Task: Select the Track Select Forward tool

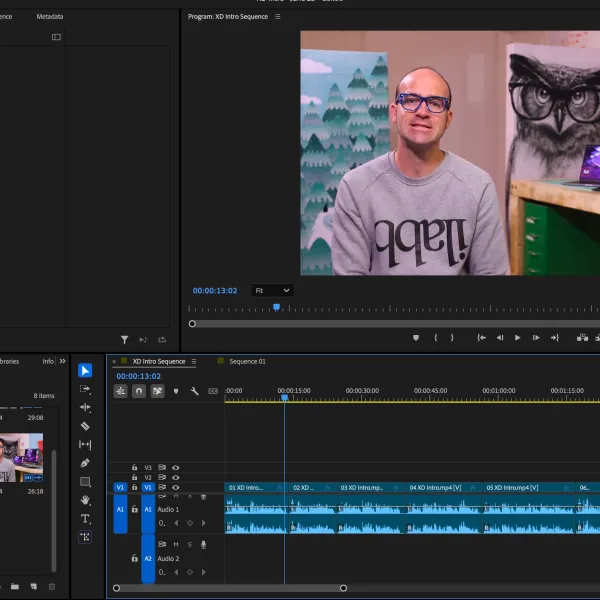Action: (x=85, y=389)
